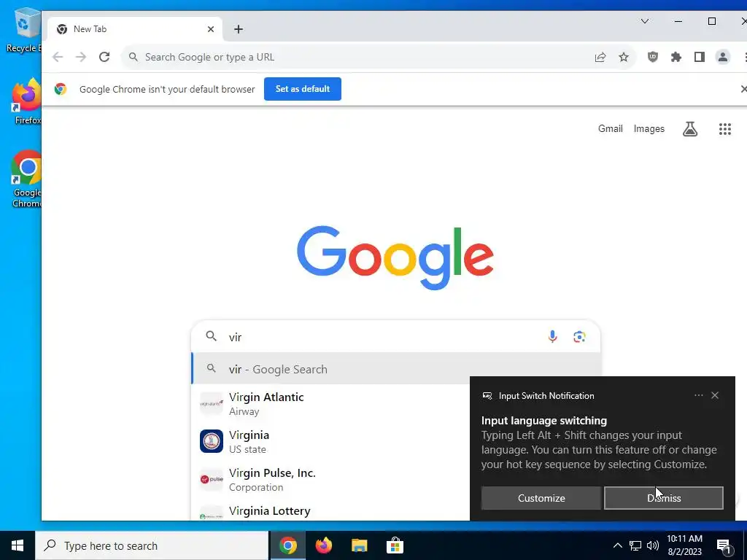Close the New Tab tab
Image resolution: width=747 pixels, height=560 pixels.
pos(211,29)
